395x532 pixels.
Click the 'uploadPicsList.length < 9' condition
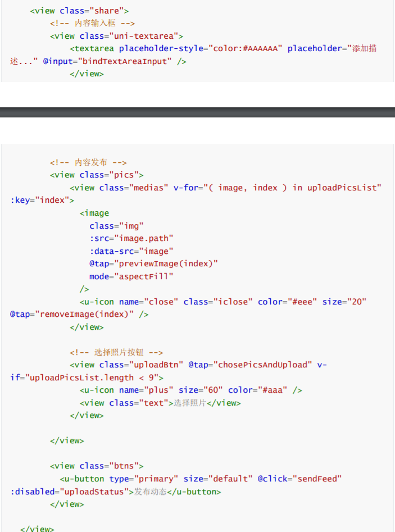pyautogui.click(x=92, y=378)
